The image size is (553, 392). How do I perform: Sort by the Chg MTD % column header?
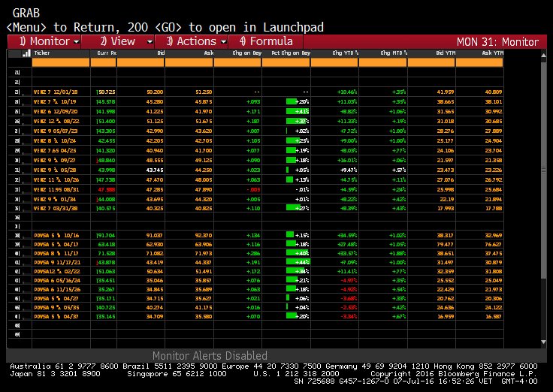[394, 53]
